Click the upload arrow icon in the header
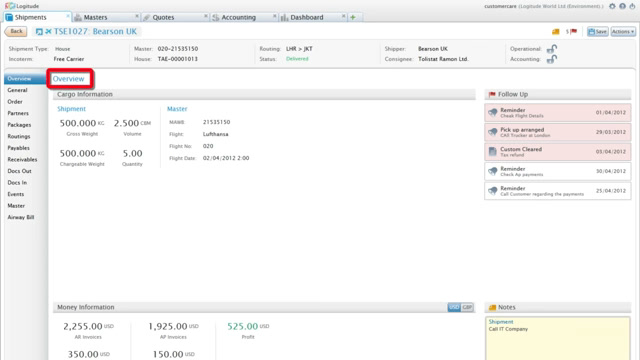The image size is (640, 360). 622,6
